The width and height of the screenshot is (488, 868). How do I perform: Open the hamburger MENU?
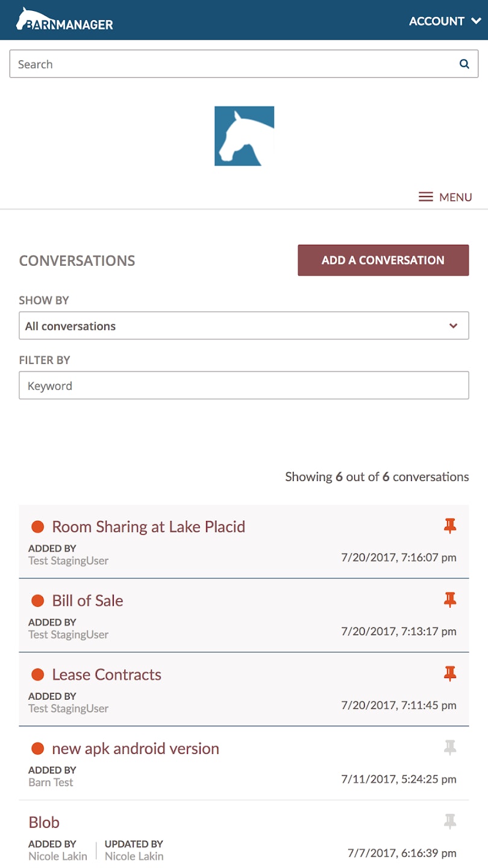(445, 197)
